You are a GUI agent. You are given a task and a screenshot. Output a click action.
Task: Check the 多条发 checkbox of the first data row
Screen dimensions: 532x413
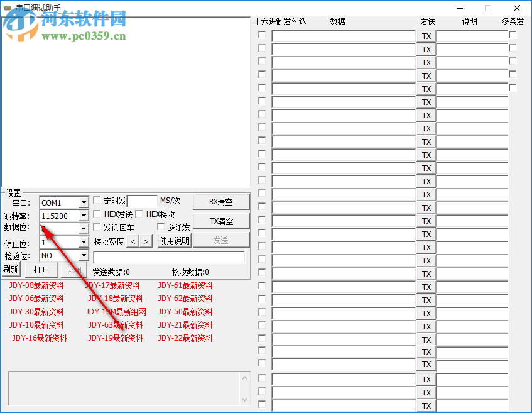tap(513, 35)
